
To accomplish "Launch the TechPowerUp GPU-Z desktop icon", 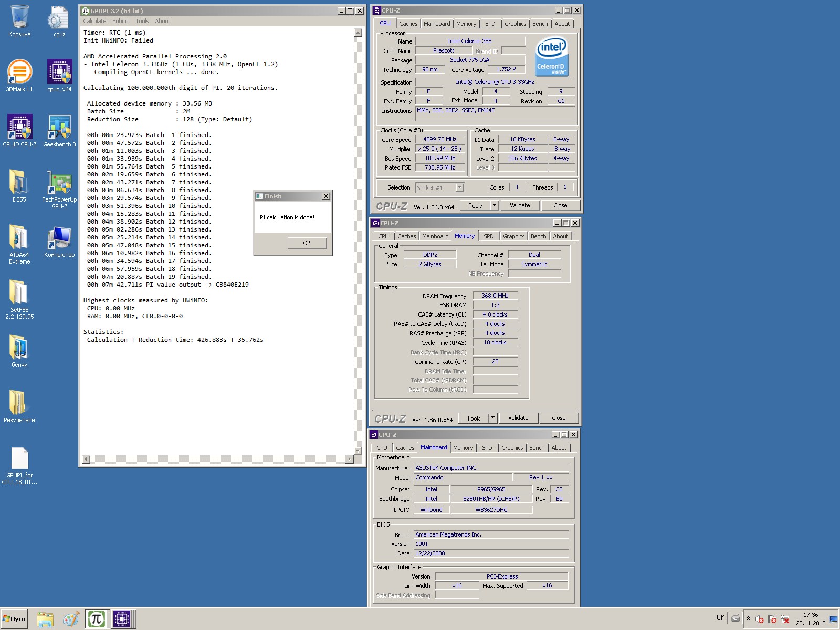I will tap(59, 190).
